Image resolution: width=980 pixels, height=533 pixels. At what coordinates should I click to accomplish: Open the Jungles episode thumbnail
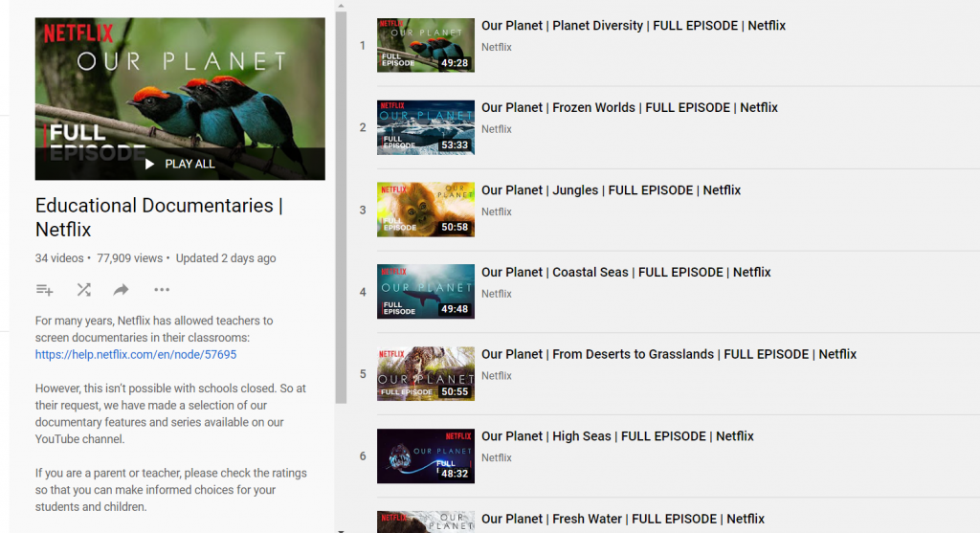pyautogui.click(x=426, y=210)
